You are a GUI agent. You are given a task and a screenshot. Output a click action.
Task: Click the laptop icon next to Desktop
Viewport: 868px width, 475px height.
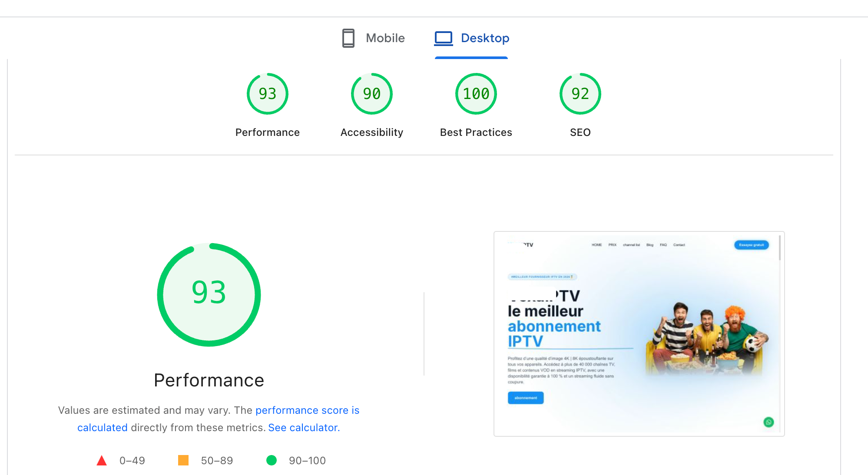click(x=443, y=38)
